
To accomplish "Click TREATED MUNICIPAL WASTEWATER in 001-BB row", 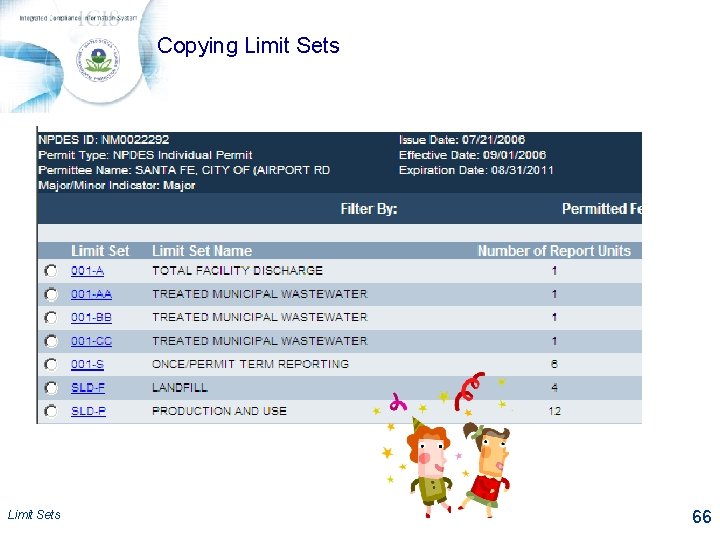I will pos(260,317).
